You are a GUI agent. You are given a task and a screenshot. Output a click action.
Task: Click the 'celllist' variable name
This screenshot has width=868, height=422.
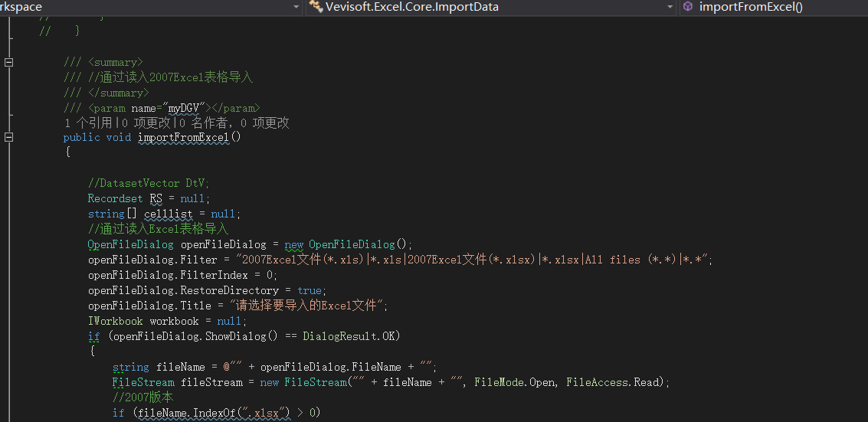pos(169,214)
